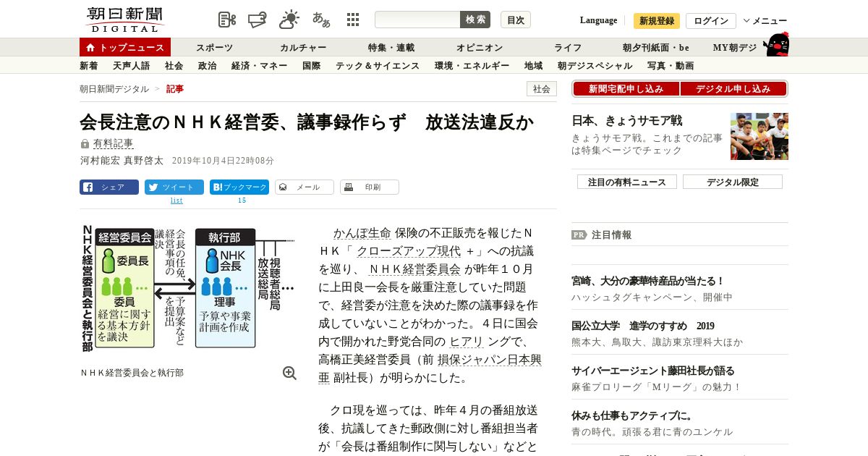Click the printer icon
The image size is (868, 456).
click(x=348, y=187)
